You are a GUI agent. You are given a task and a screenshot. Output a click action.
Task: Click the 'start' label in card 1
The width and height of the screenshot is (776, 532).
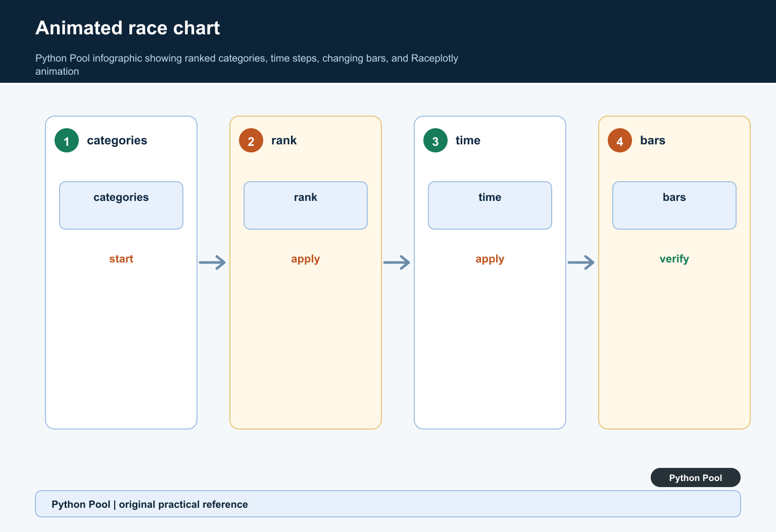(x=121, y=259)
